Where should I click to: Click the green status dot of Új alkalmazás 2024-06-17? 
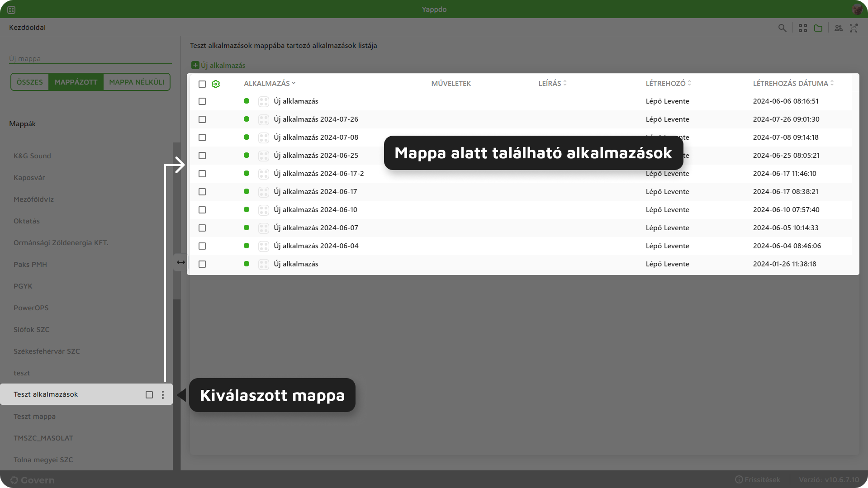pos(247,191)
